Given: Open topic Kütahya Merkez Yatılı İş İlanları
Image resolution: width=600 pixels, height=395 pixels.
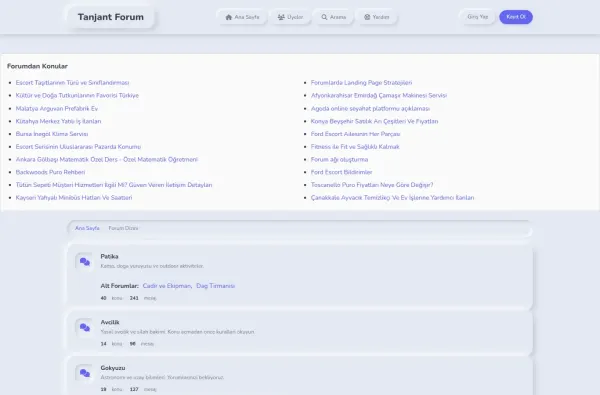Looking at the screenshot, I should pyautogui.click(x=59, y=121).
